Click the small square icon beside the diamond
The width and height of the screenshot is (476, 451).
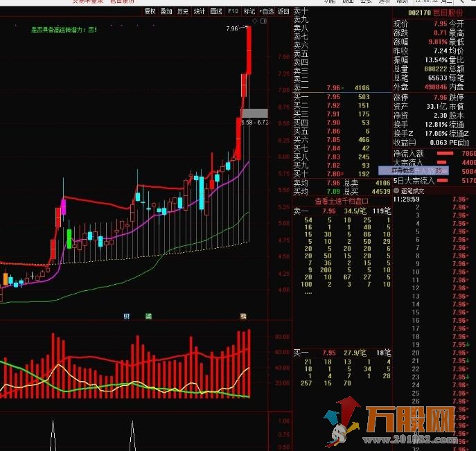(263, 22)
